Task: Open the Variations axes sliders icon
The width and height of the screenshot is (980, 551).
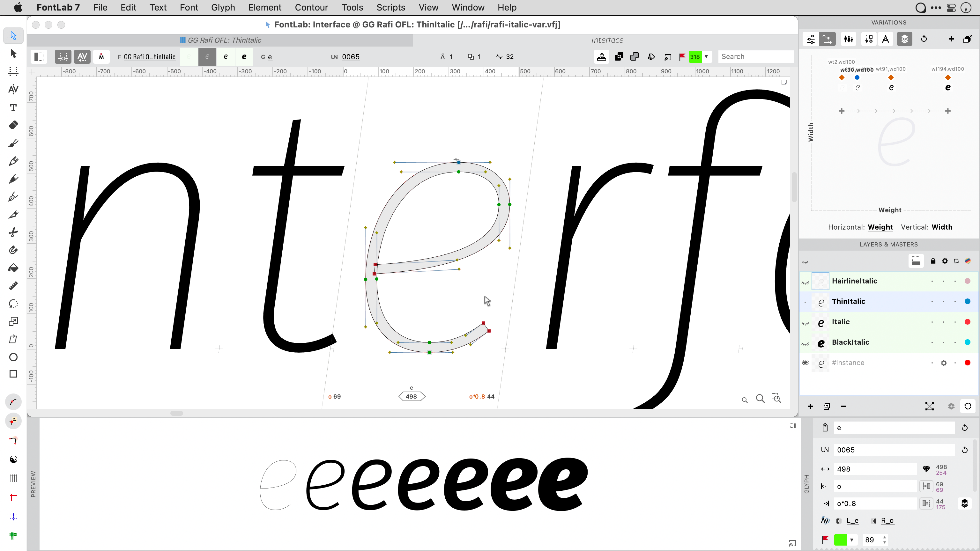Action: pos(811,39)
